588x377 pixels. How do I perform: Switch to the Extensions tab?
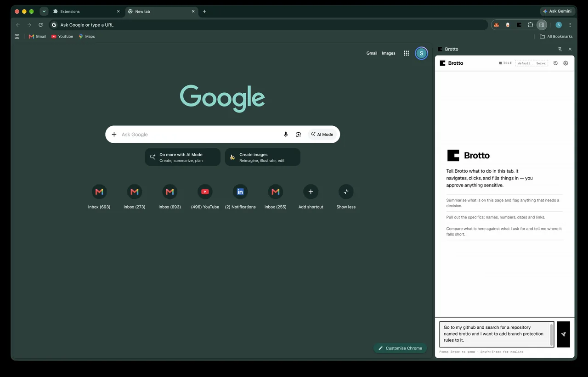point(86,11)
